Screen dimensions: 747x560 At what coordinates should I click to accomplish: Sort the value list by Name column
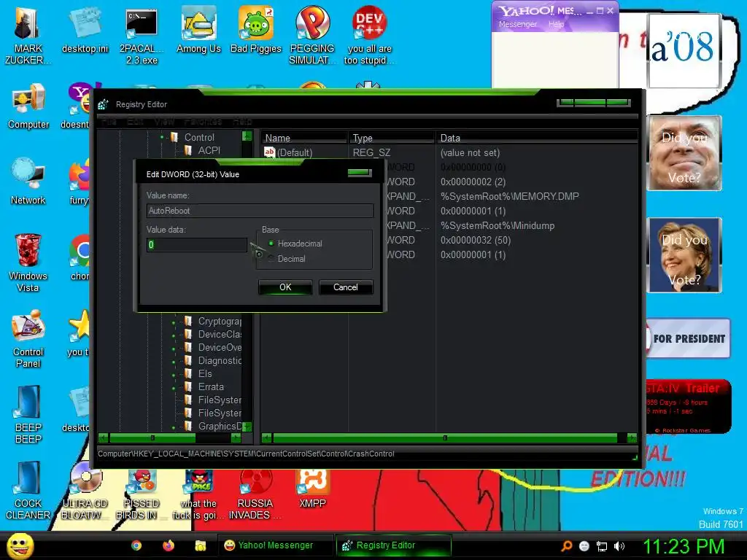tap(304, 138)
